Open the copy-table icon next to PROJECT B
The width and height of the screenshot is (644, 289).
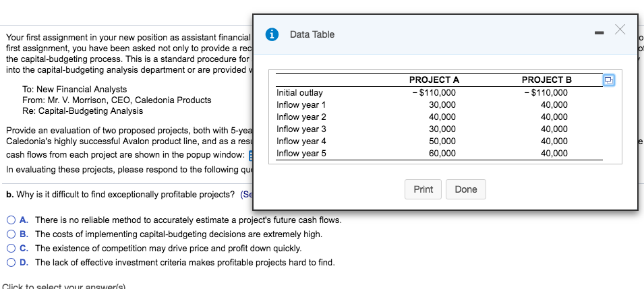tap(608, 80)
